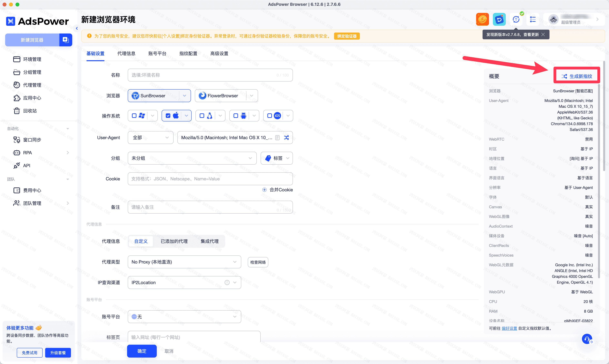
Task: Collapse the sidebar with the arrow
Action: click(77, 29)
